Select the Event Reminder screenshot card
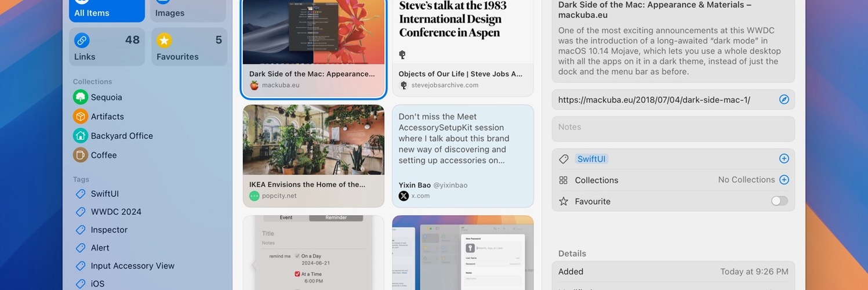This screenshot has width=868, height=290. coord(314,253)
